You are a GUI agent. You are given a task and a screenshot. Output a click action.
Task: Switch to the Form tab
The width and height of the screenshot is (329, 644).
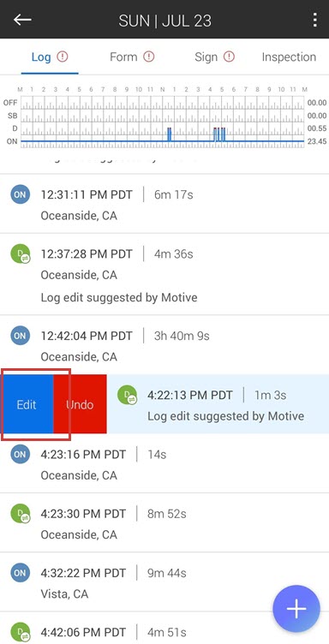click(x=132, y=57)
